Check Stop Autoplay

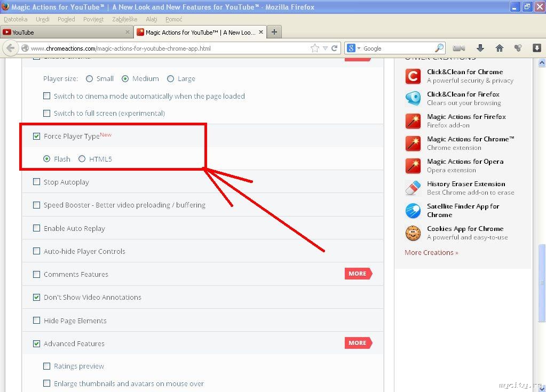tap(37, 181)
